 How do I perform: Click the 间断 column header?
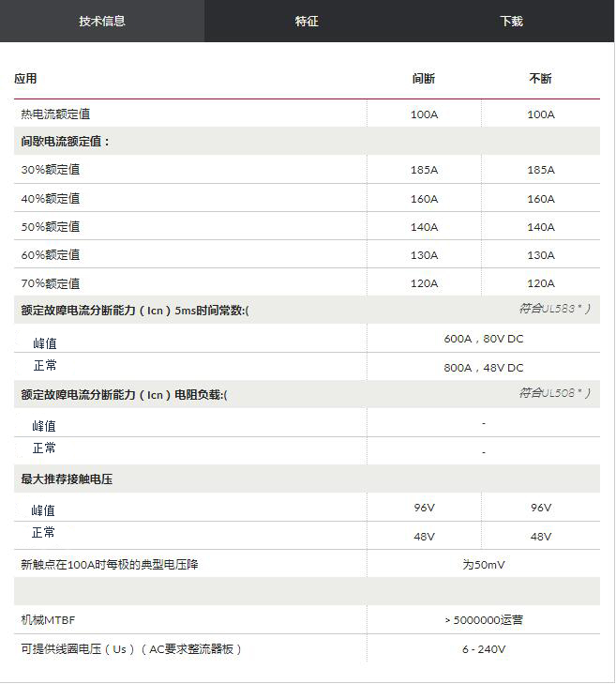point(424,79)
